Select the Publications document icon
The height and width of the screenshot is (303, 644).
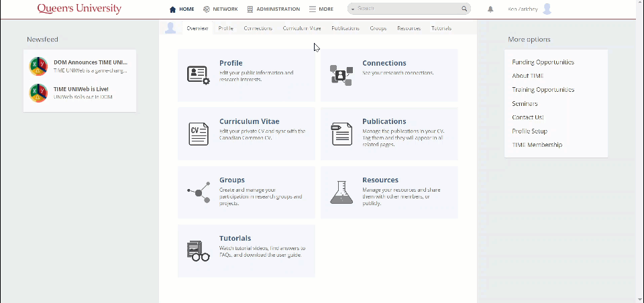341,133
